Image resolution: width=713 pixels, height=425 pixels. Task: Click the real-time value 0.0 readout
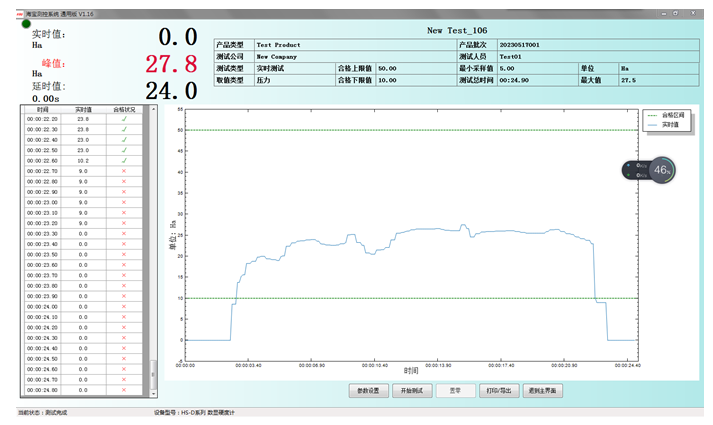pos(178,37)
